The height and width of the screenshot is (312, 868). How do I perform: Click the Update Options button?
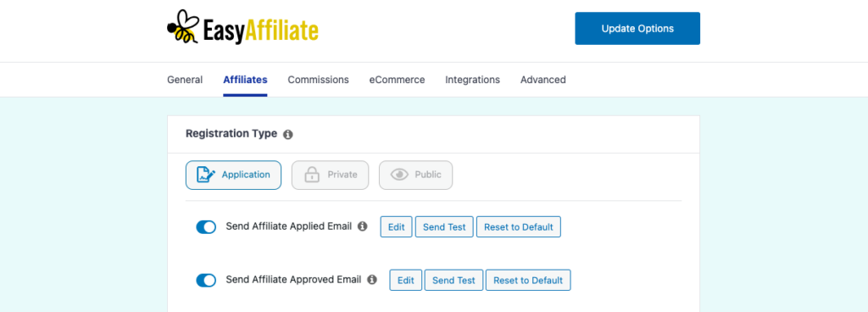pyautogui.click(x=637, y=28)
